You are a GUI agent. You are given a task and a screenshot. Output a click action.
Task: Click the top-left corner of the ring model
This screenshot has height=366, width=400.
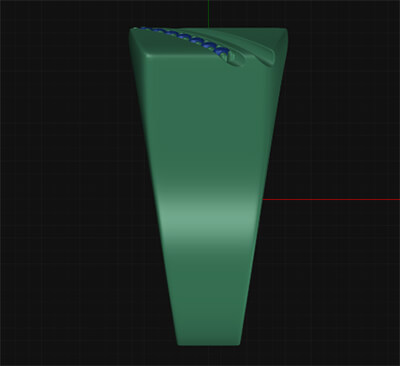(133, 32)
